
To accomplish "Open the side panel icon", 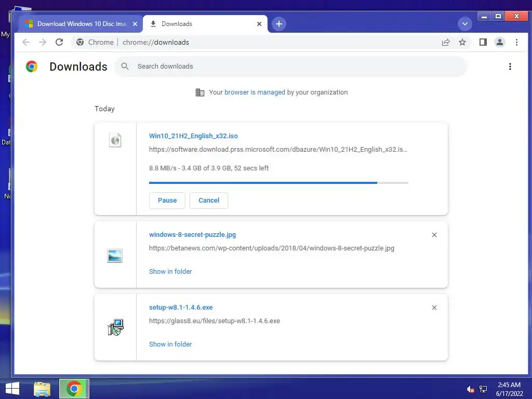I will 483,42.
